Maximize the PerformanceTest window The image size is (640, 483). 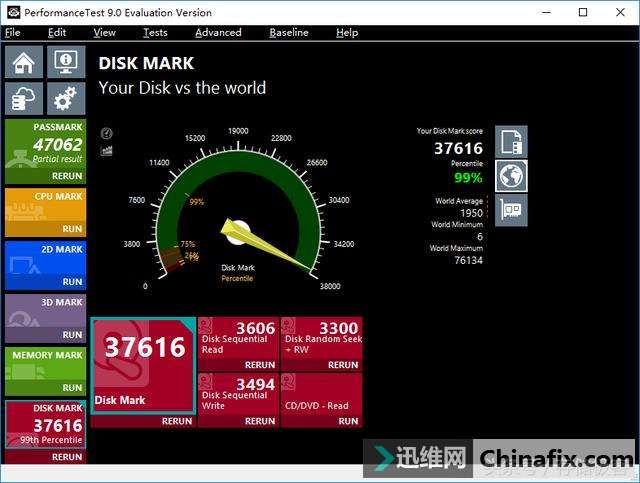(x=583, y=12)
